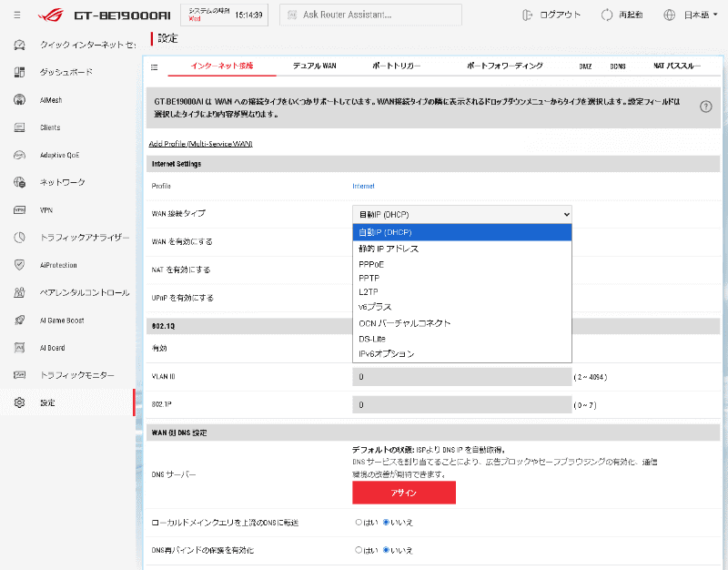Open the VPN sidebar icon

(19, 210)
